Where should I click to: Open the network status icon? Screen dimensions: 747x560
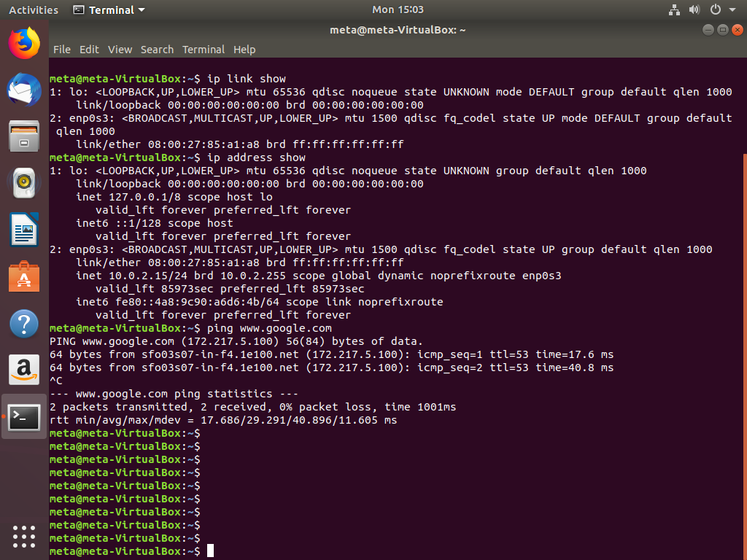click(674, 10)
